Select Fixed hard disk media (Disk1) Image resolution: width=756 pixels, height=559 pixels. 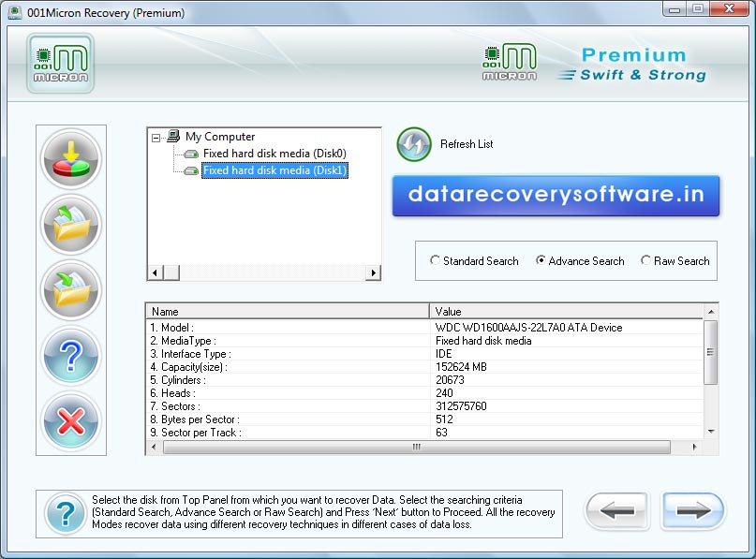[274, 170]
